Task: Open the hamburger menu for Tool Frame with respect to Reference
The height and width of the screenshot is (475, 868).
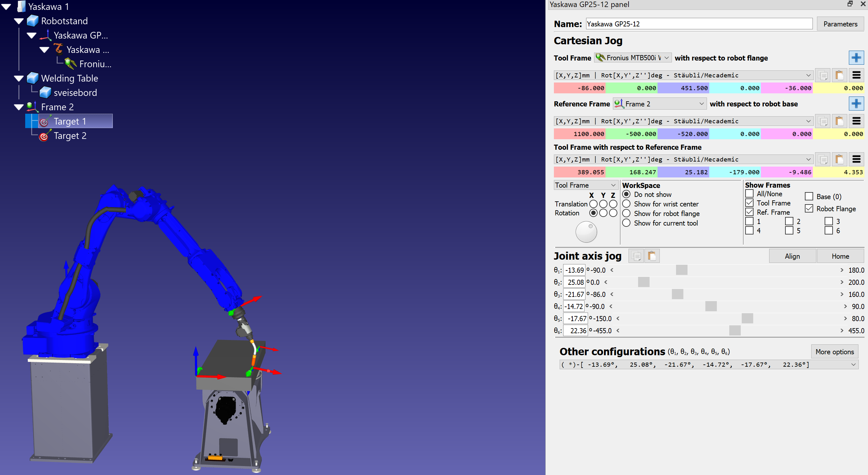Action: [856, 159]
